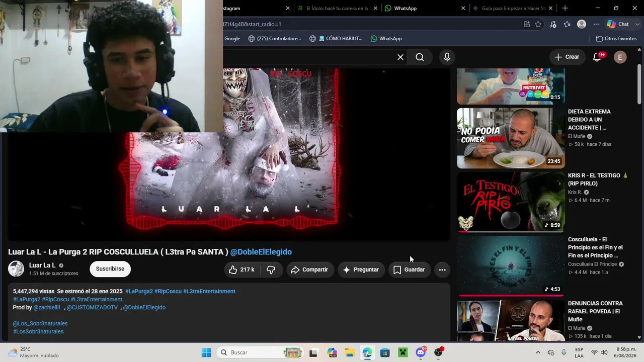Open the @DobleElElegido link in title
Screen dimensions: 644x362
[x=261, y=252]
